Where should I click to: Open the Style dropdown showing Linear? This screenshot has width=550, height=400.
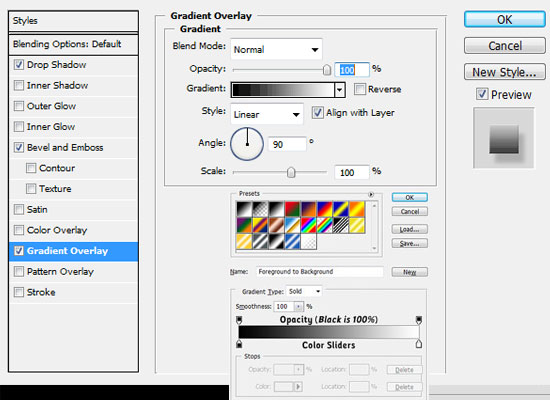coord(267,114)
